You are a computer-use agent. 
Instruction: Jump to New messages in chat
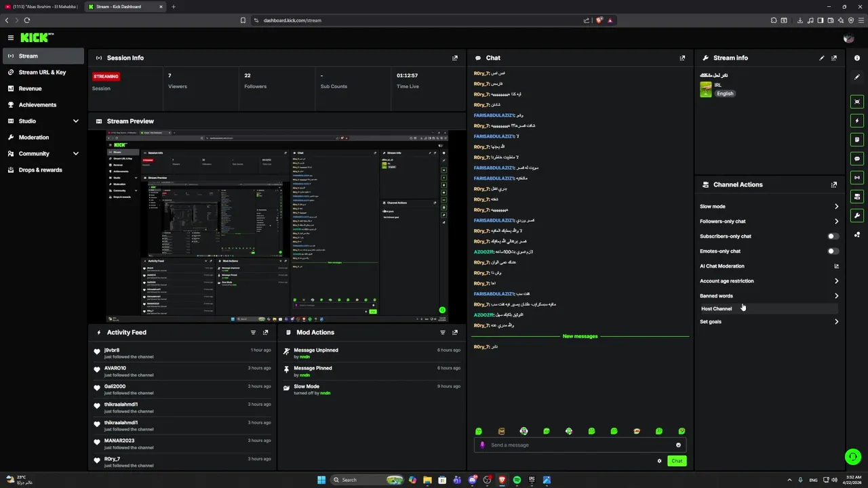pyautogui.click(x=580, y=336)
